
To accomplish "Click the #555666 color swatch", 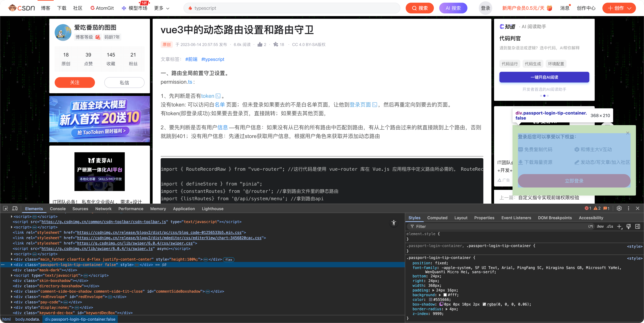I will (431, 300).
